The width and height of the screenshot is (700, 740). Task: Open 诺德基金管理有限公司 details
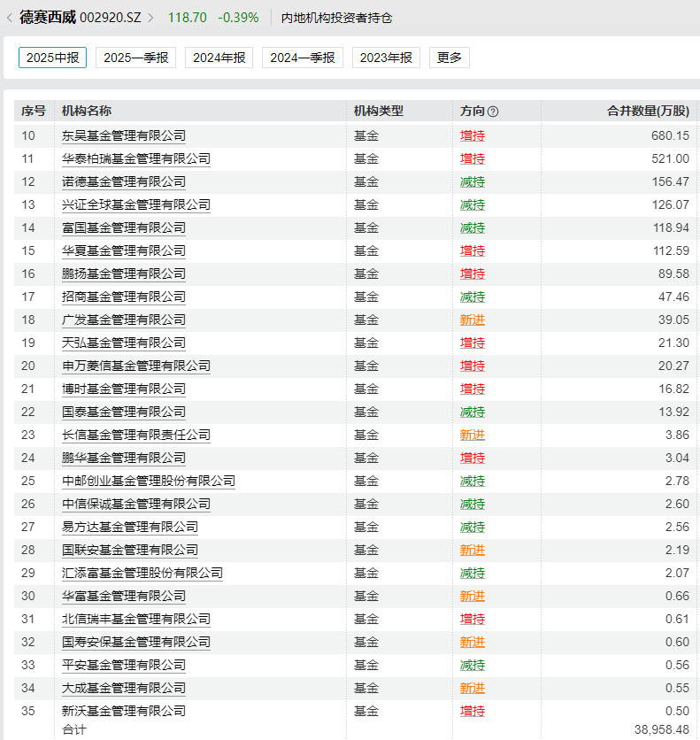pyautogui.click(x=124, y=181)
